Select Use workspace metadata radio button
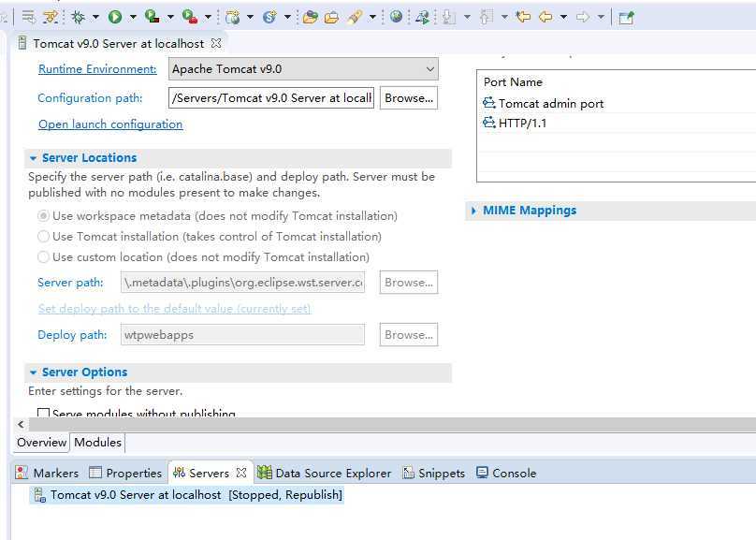Viewport: 756px width, 540px height. click(x=43, y=215)
